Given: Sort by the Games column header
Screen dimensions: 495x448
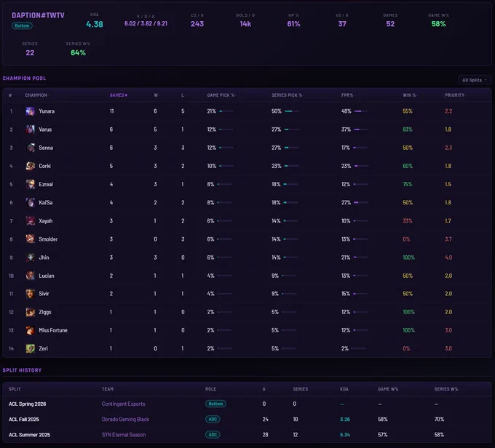Looking at the screenshot, I should coord(119,95).
